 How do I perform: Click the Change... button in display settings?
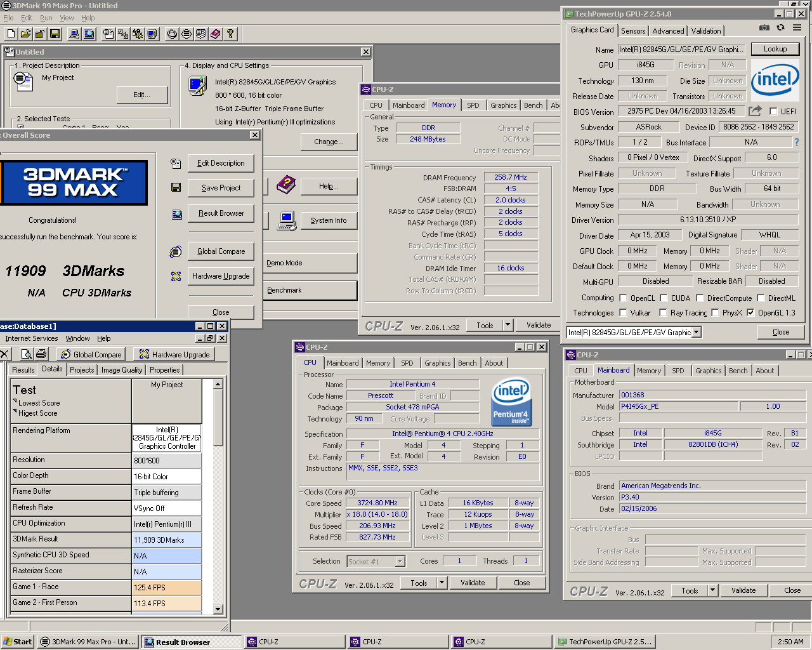tap(329, 142)
